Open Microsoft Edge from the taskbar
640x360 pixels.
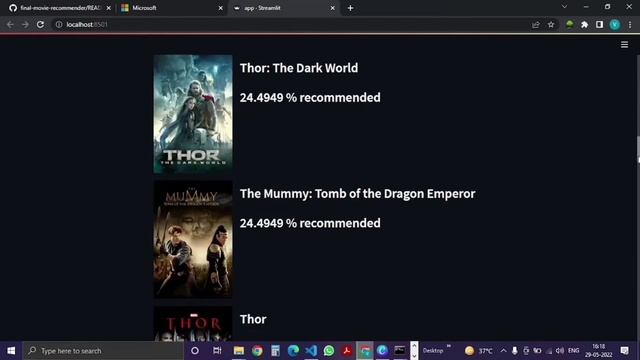(x=293, y=351)
